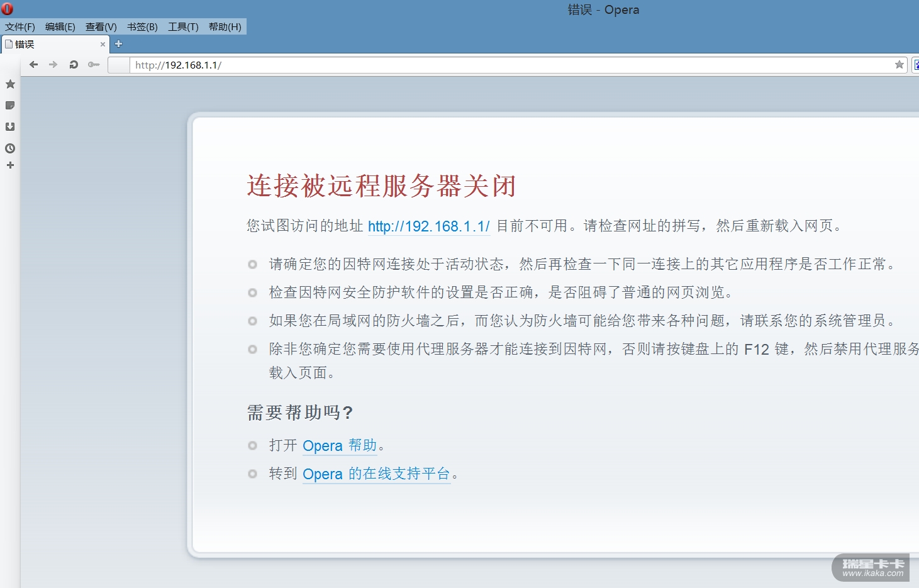Open the Bookmarks panel in the sidebar
This screenshot has width=919, height=588.
pos(10,84)
